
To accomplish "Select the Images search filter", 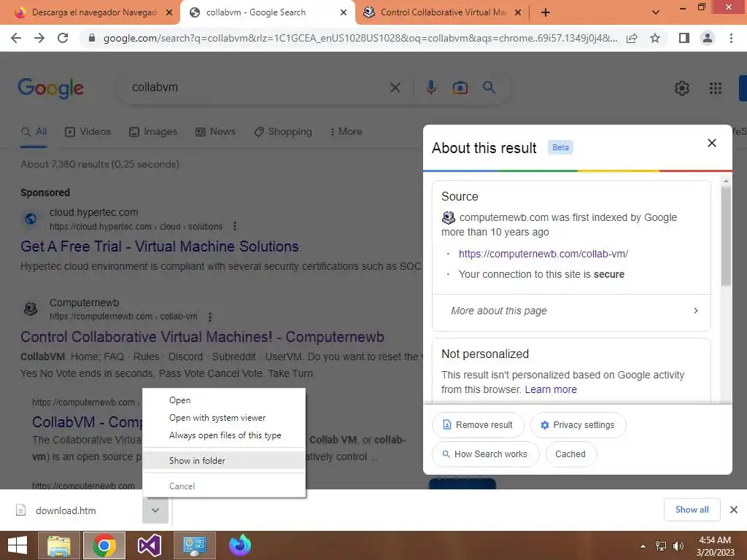I will coord(153,131).
